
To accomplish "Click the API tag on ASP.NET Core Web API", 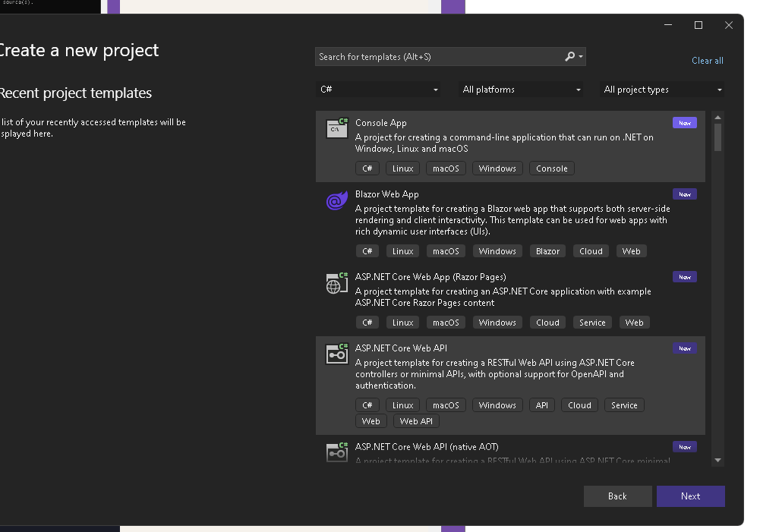I will [542, 405].
